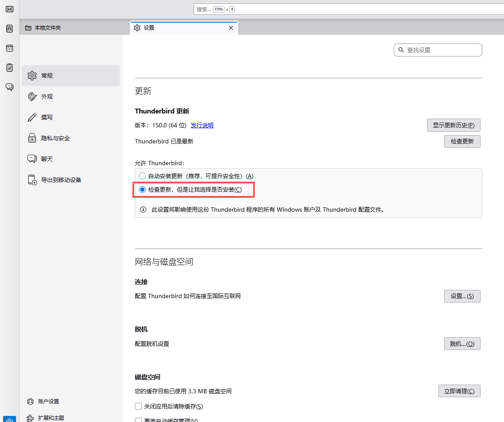
Task: Close the 设置 tab
Action: coord(231,28)
